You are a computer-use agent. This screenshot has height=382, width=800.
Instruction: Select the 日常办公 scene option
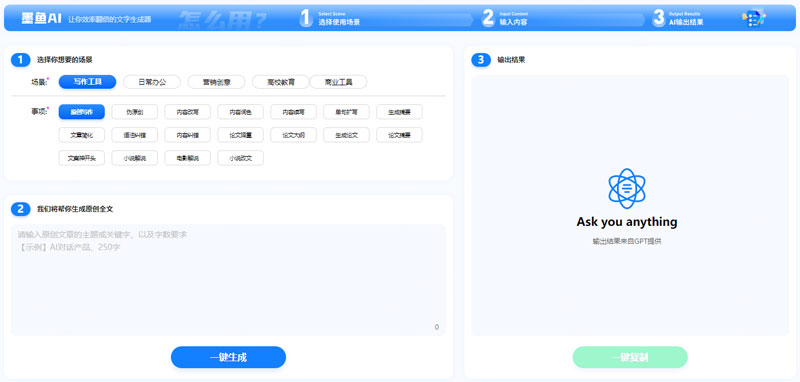(x=152, y=82)
